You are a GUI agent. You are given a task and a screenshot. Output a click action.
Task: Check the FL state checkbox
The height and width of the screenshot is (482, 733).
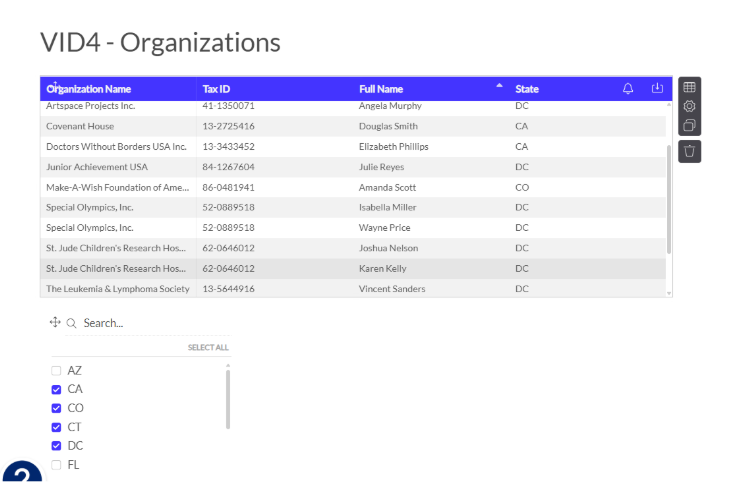[56, 465]
